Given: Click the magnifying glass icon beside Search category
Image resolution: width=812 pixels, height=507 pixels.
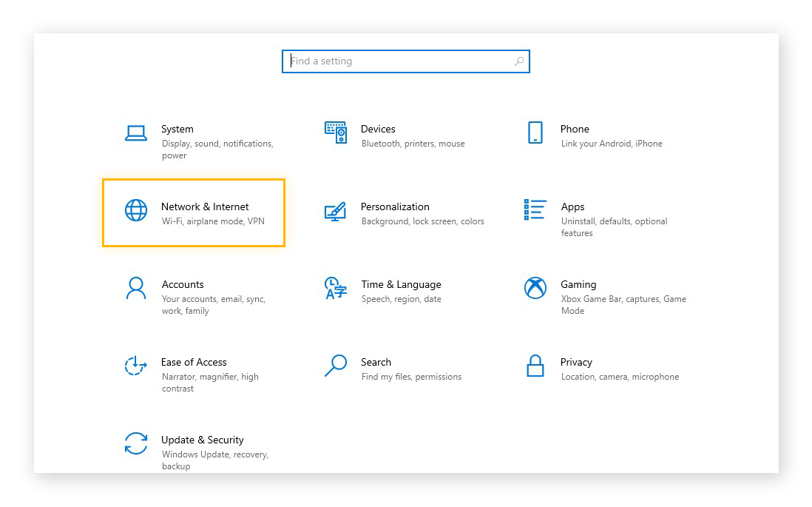Looking at the screenshot, I should pos(336,366).
